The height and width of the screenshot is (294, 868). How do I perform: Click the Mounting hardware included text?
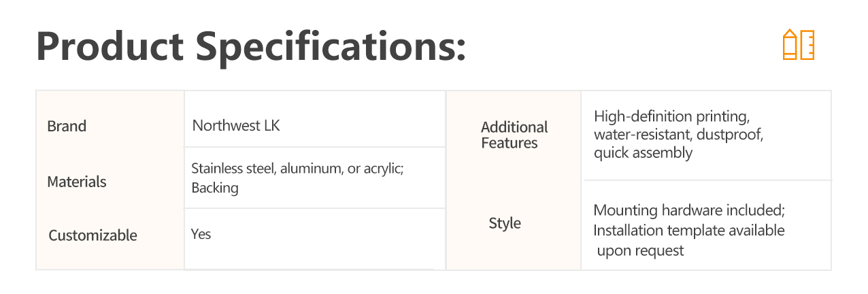point(690,210)
